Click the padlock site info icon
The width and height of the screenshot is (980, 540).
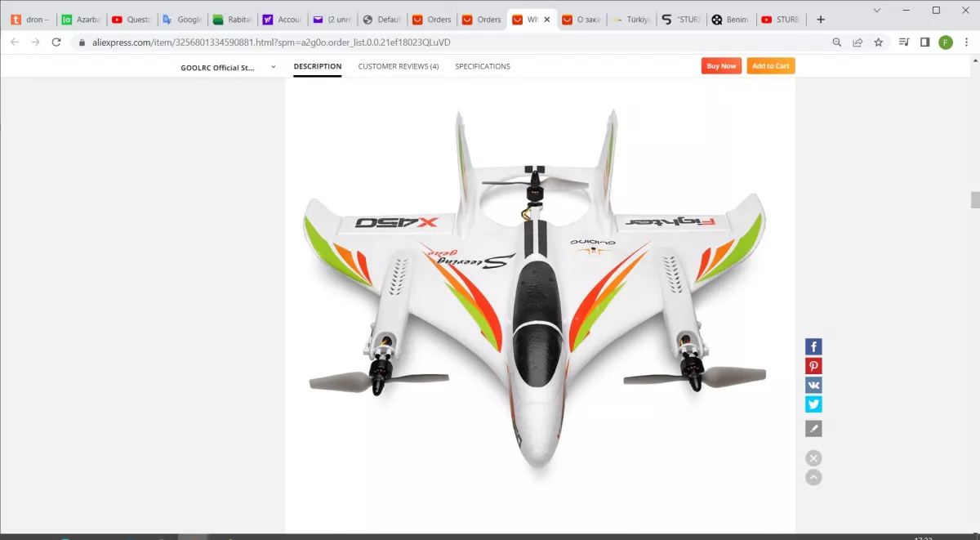82,42
